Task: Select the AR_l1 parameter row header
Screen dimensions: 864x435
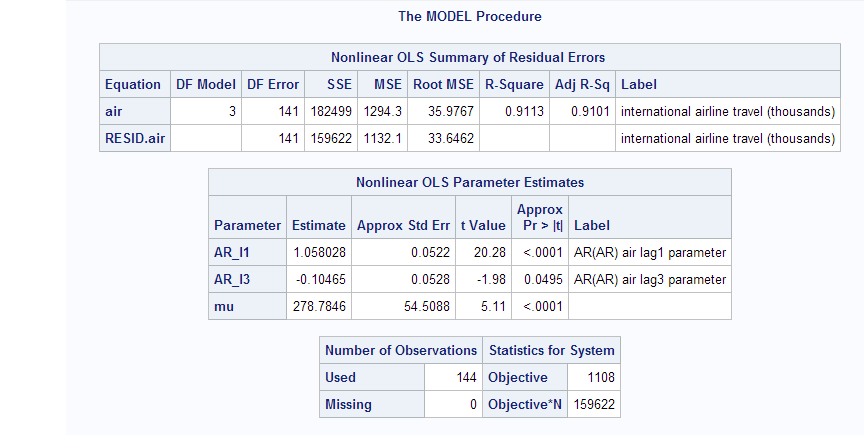Action: 247,253
